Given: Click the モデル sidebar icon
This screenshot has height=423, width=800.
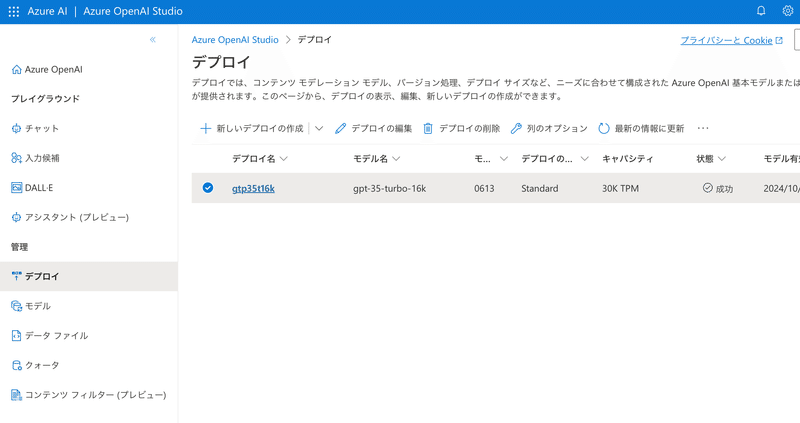Looking at the screenshot, I should pyautogui.click(x=16, y=306).
